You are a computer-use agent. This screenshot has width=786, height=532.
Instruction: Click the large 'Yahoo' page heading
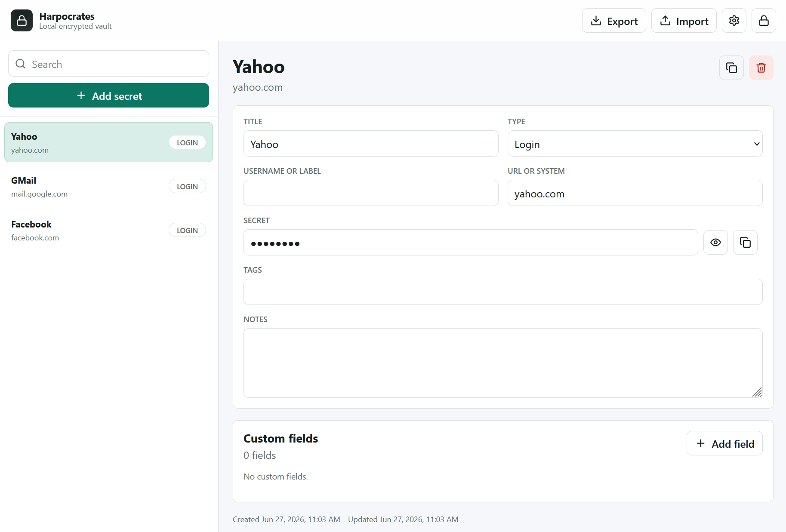click(x=259, y=67)
